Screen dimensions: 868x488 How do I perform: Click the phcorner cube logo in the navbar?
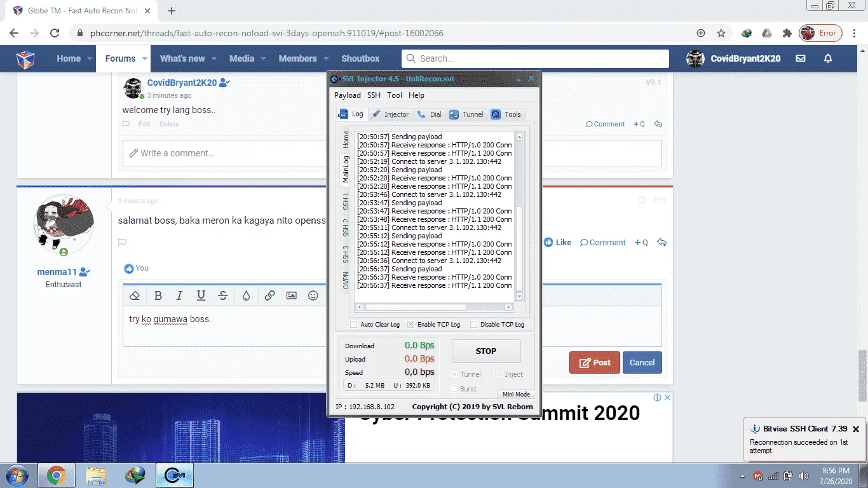click(x=25, y=59)
